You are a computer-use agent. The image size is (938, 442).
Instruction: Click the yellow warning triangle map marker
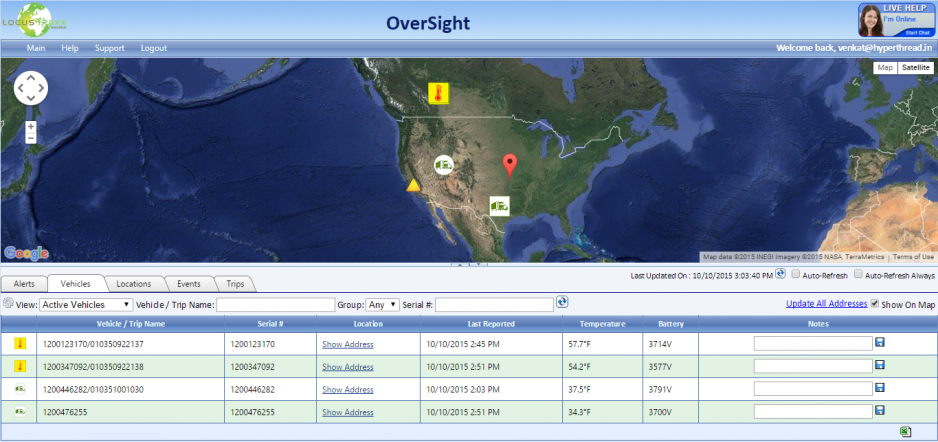pos(413,185)
